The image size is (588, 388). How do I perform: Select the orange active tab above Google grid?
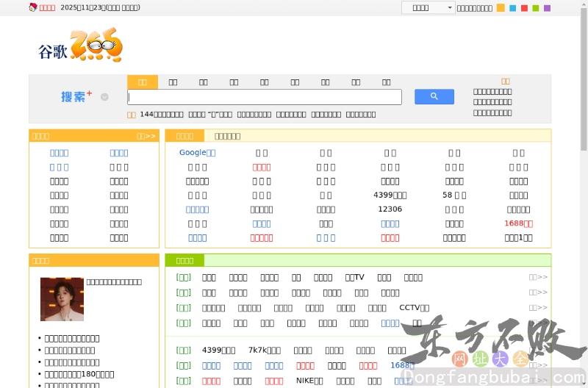[185, 136]
